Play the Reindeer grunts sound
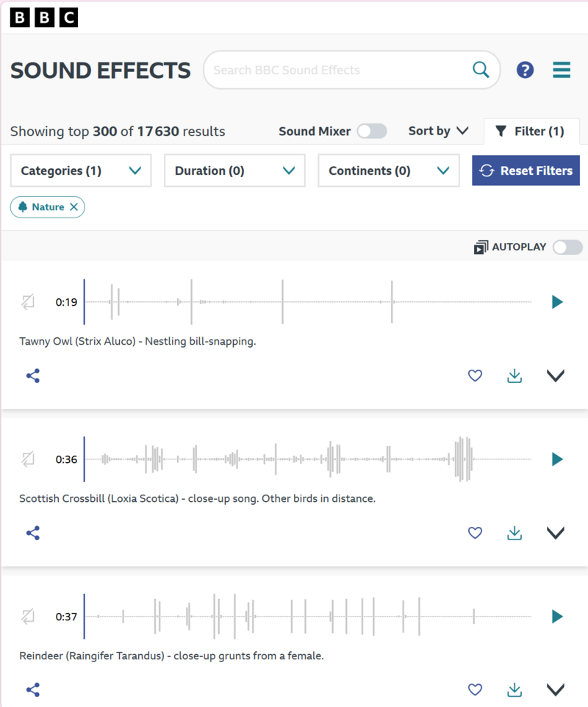Screen dimensions: 588x707 point(557,616)
